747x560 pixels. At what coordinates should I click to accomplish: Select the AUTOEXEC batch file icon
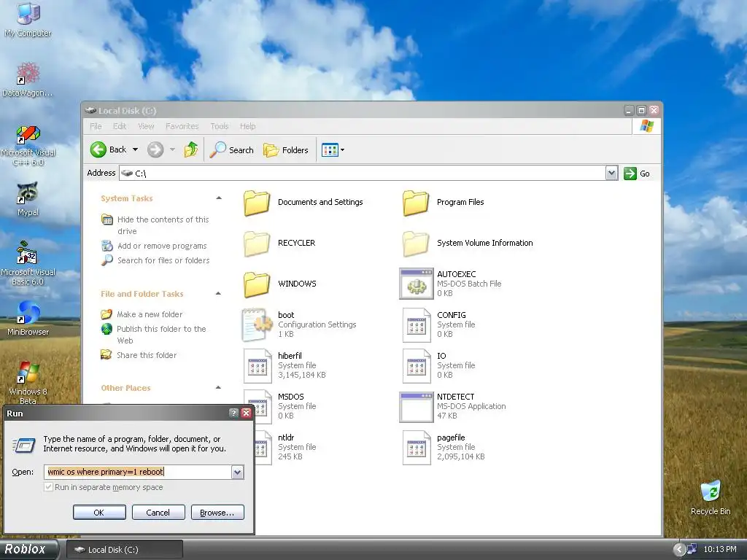point(417,284)
